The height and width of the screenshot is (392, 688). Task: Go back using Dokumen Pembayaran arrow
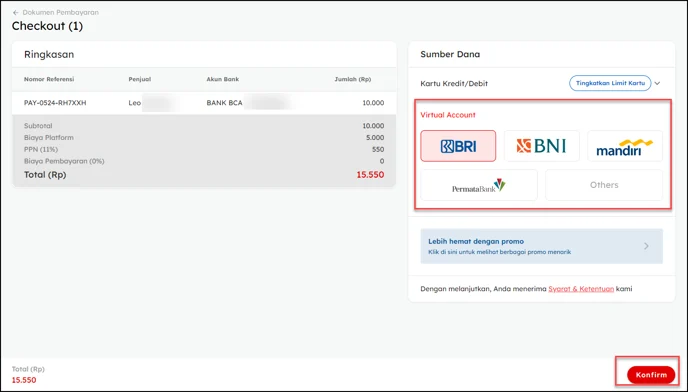tap(16, 13)
